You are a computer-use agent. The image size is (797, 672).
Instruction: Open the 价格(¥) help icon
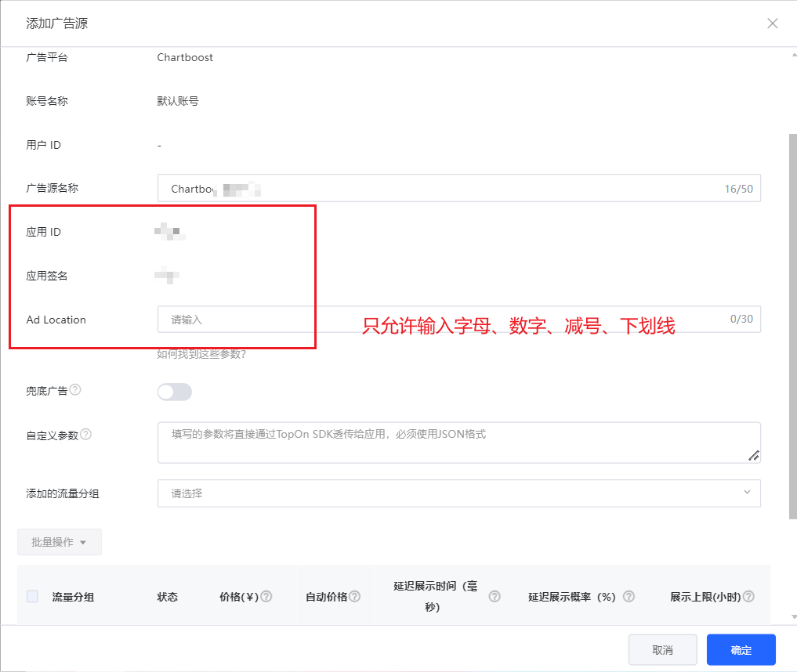(266, 596)
